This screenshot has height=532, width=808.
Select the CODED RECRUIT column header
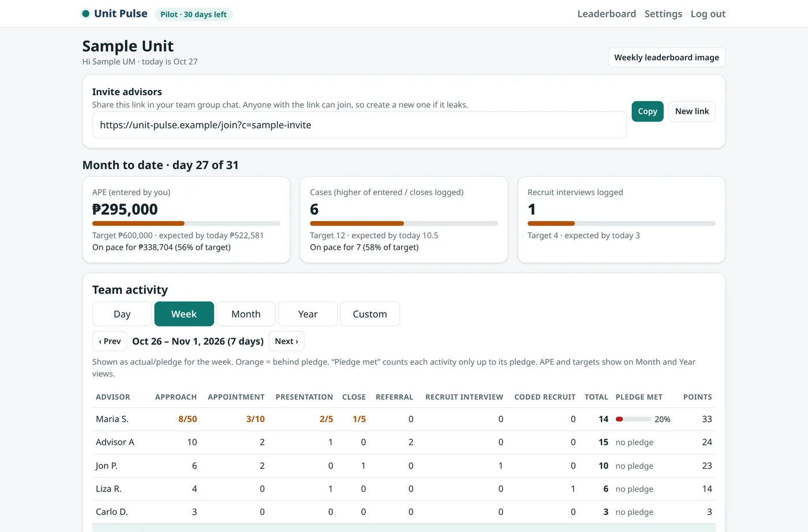click(x=545, y=397)
